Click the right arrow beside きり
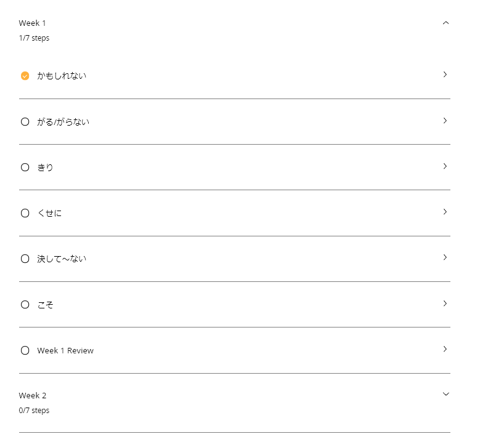Image resolution: width=504 pixels, height=442 pixels. click(x=445, y=166)
